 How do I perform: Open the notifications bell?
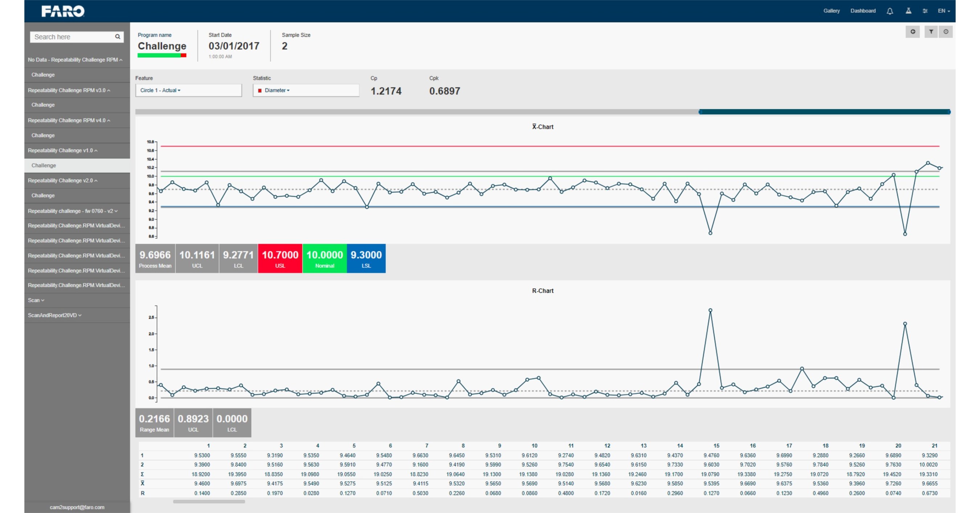click(890, 11)
